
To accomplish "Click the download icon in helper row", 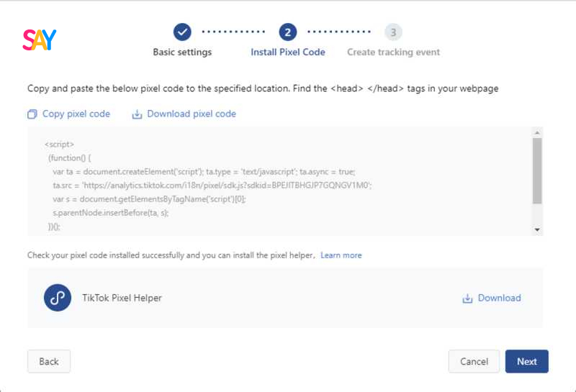I will coord(467,298).
